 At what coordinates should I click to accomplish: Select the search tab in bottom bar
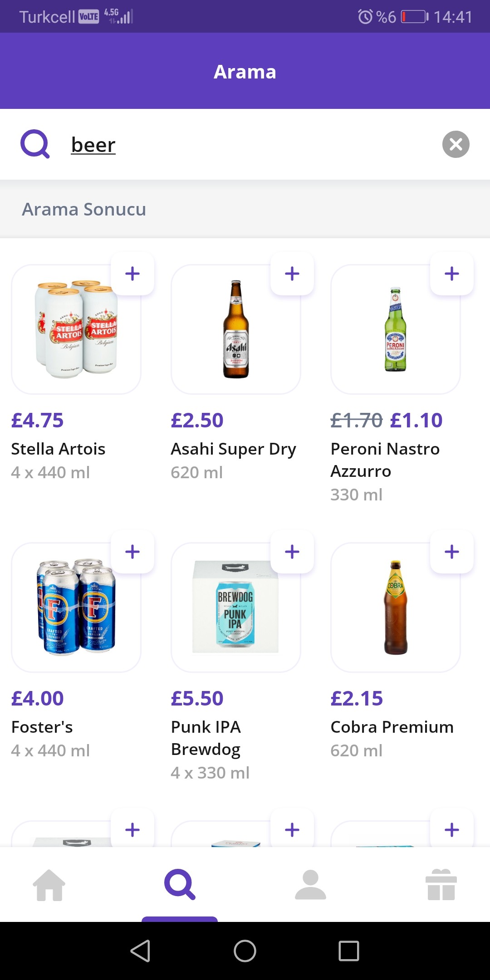pyautogui.click(x=180, y=885)
